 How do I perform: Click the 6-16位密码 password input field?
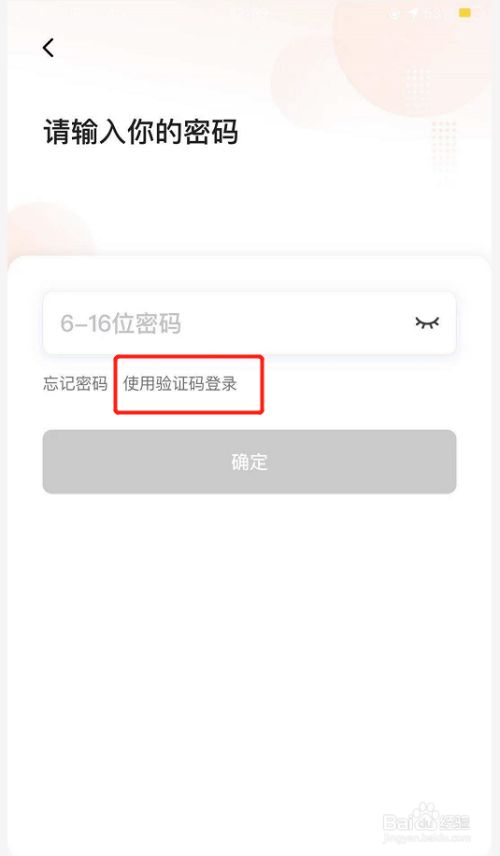(x=249, y=323)
